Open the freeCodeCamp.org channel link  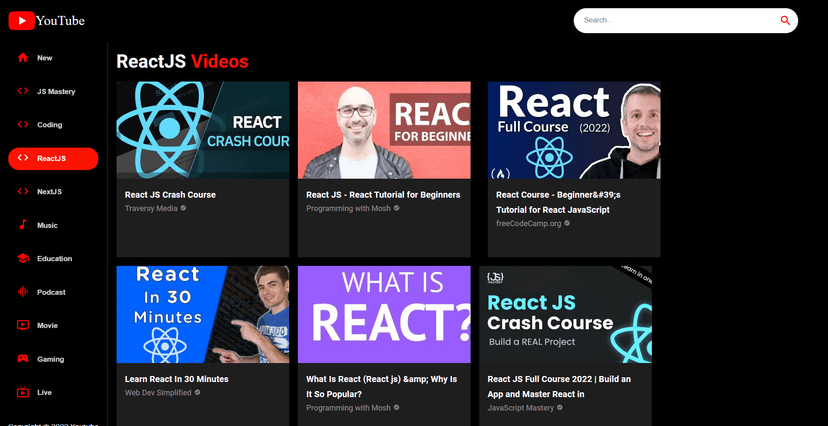pos(529,223)
